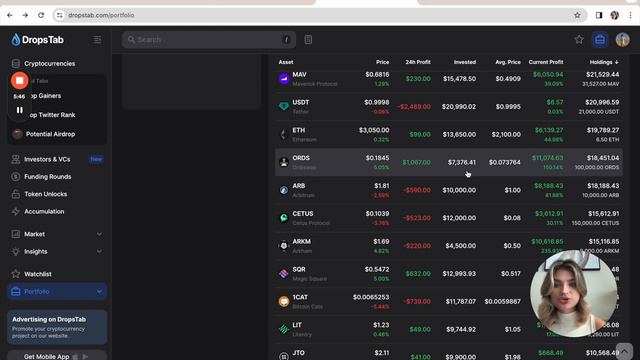Sort table by Holdings column
The image size is (640, 360).
click(x=604, y=62)
